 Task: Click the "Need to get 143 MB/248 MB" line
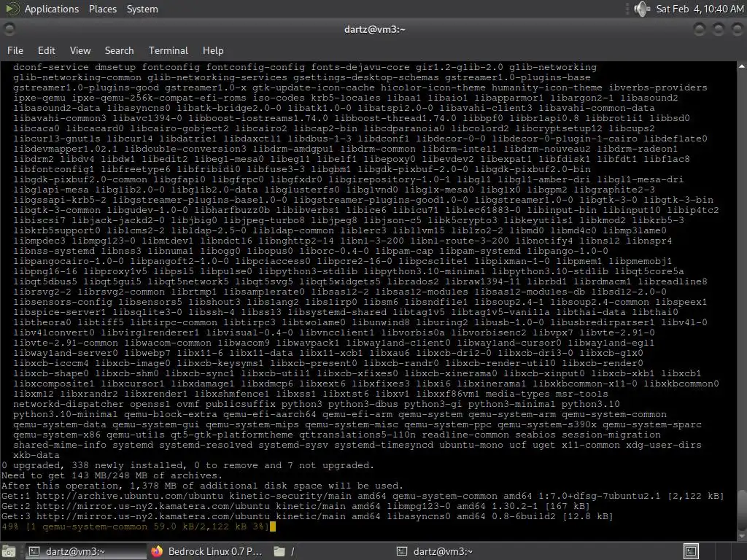[111, 475]
